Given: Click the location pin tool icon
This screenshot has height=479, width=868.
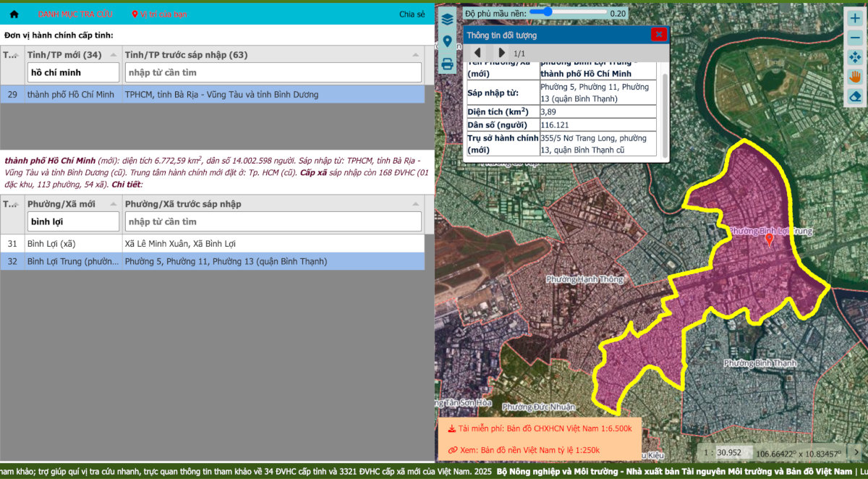Looking at the screenshot, I should coord(447,42).
